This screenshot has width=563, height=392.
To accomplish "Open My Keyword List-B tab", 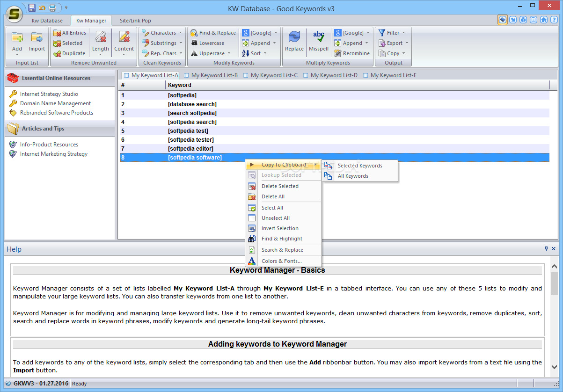I will pyautogui.click(x=210, y=75).
